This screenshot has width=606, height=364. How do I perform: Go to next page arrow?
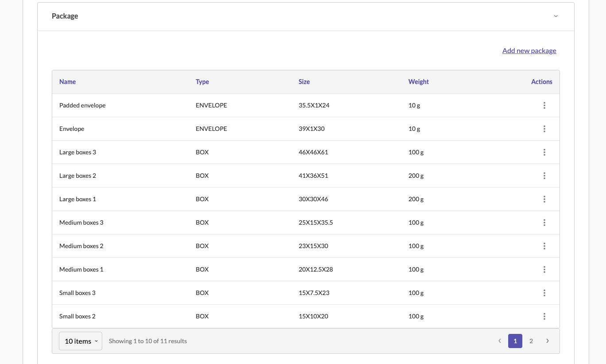pyautogui.click(x=548, y=341)
